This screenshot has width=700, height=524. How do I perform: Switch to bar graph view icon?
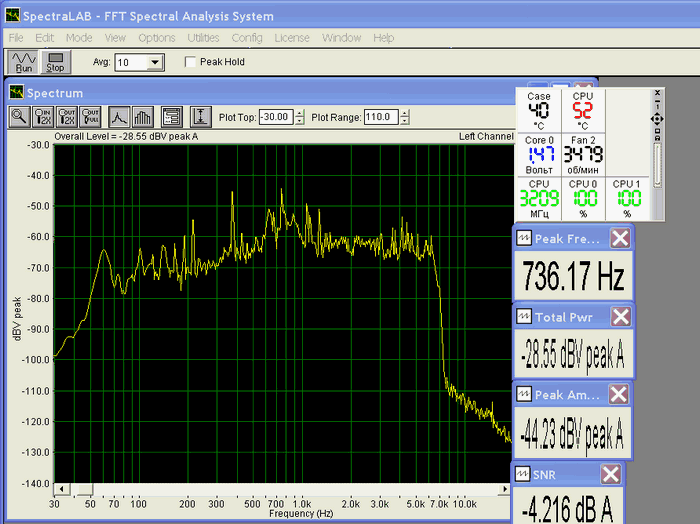click(143, 116)
